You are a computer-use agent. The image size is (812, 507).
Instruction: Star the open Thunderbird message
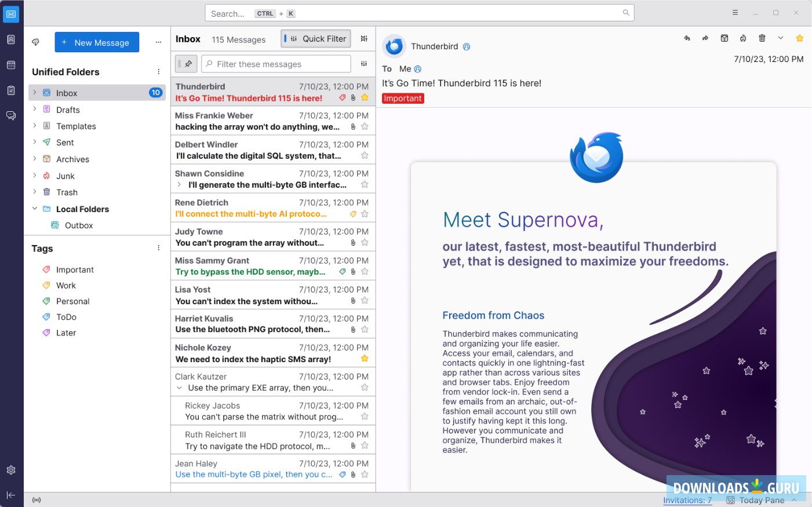click(x=800, y=38)
